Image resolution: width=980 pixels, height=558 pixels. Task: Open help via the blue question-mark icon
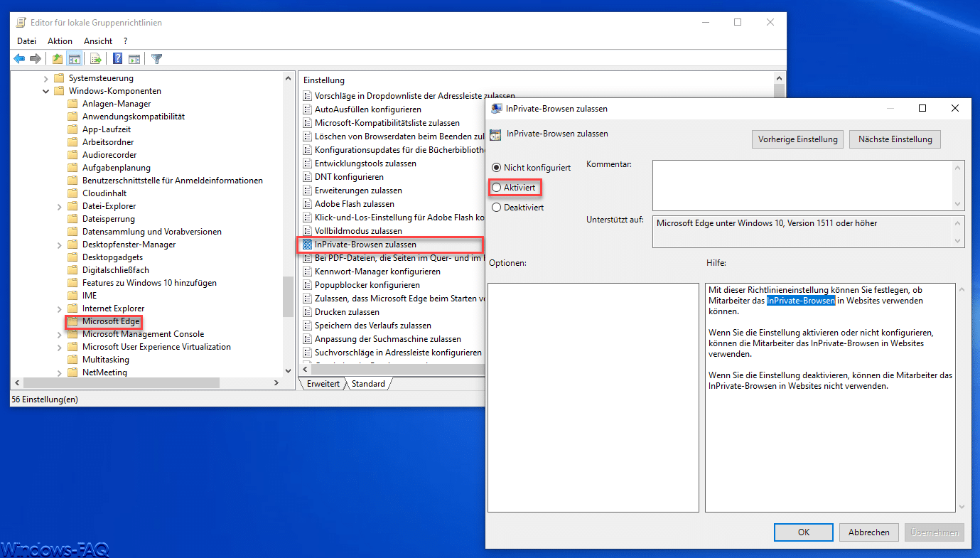pos(118,59)
